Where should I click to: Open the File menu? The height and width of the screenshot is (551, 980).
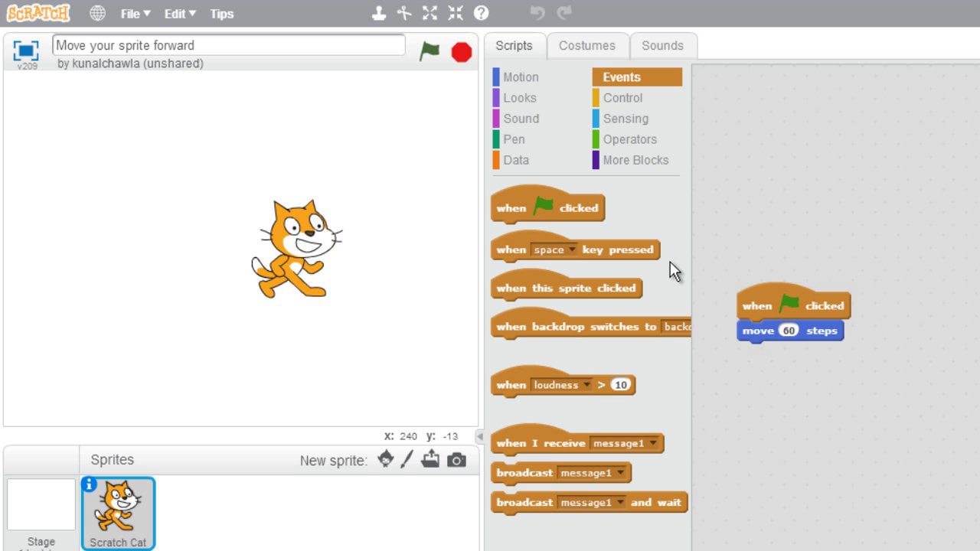(x=136, y=14)
